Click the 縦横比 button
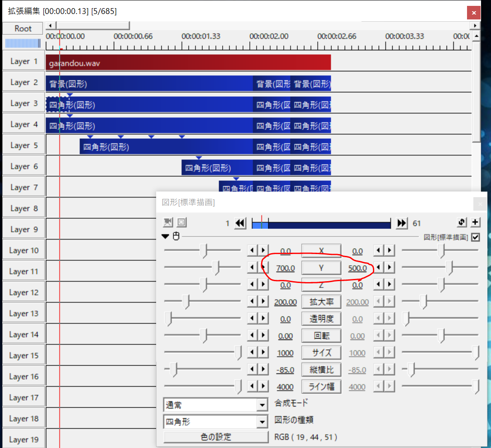Image resolution: width=491 pixels, height=448 pixels. pos(321,369)
